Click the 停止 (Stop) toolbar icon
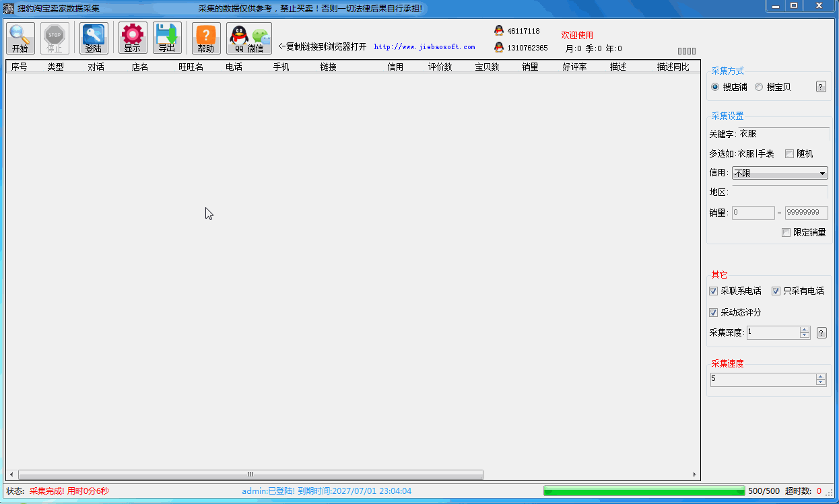 (x=55, y=38)
